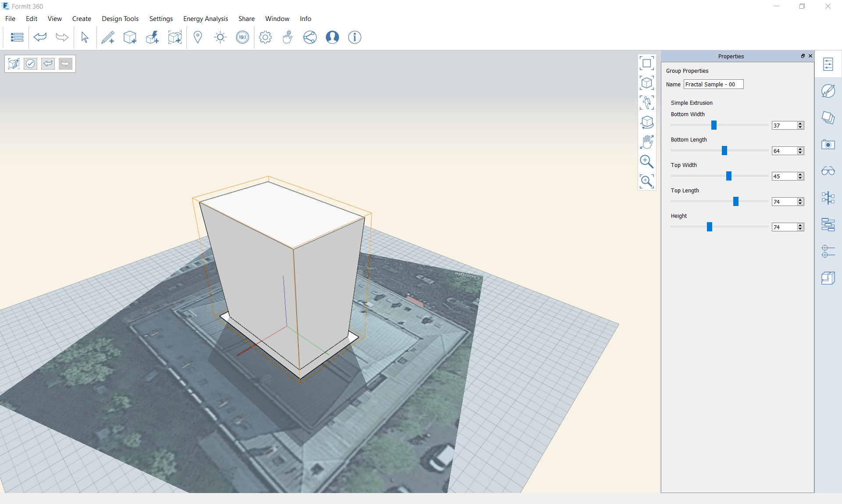
Task: Open the Sun and shadows tool
Action: coord(220,37)
